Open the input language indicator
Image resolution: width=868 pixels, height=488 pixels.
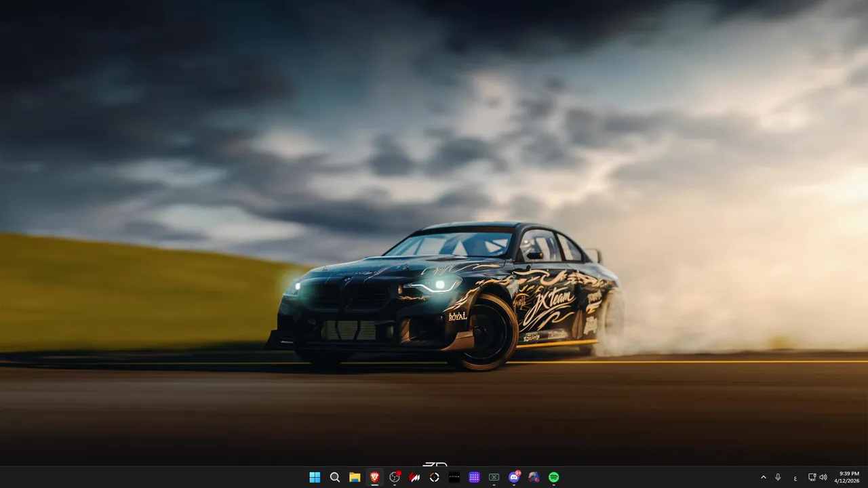pyautogui.click(x=795, y=477)
